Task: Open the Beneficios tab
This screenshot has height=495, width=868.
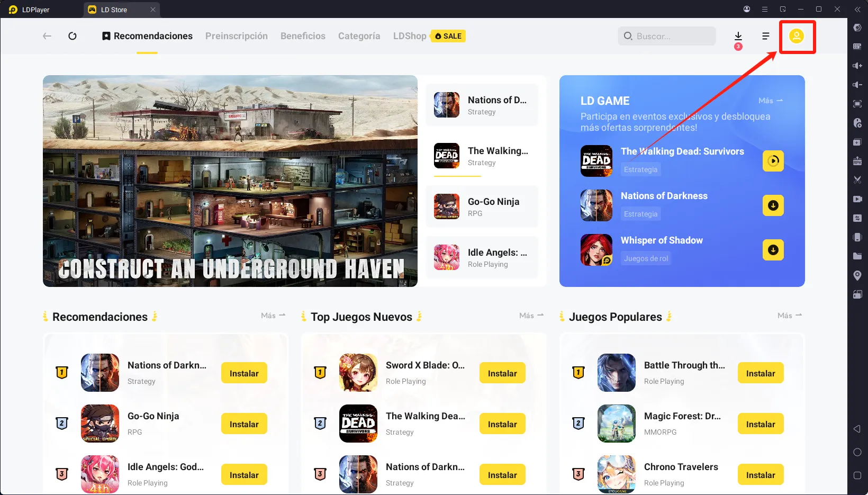Action: (303, 36)
